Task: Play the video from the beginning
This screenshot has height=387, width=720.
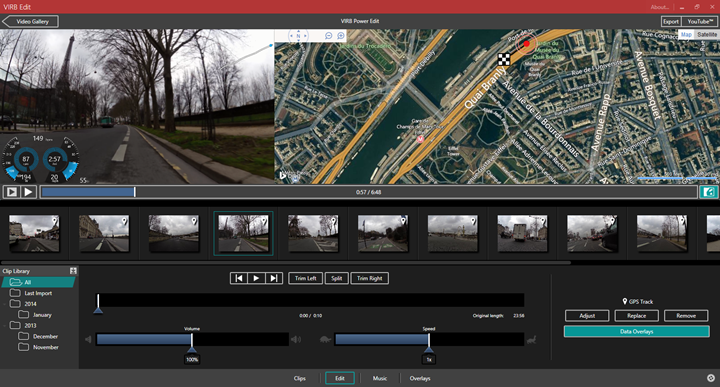Action: click(11, 192)
